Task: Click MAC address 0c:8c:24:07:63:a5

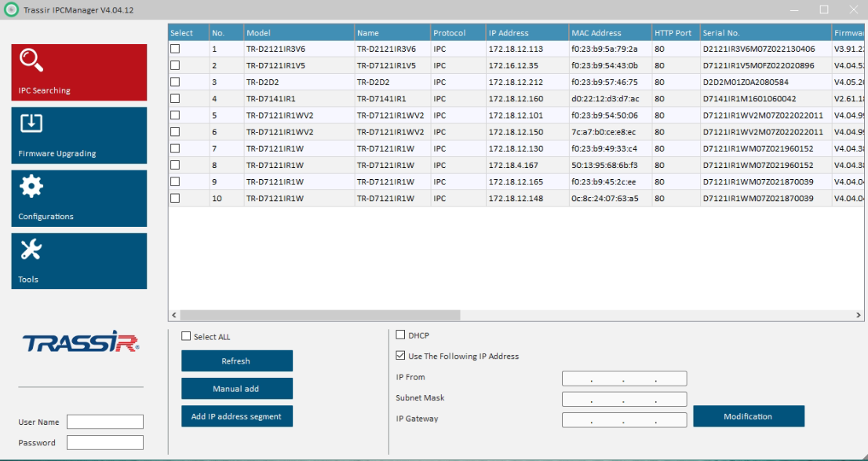Action: pyautogui.click(x=605, y=199)
